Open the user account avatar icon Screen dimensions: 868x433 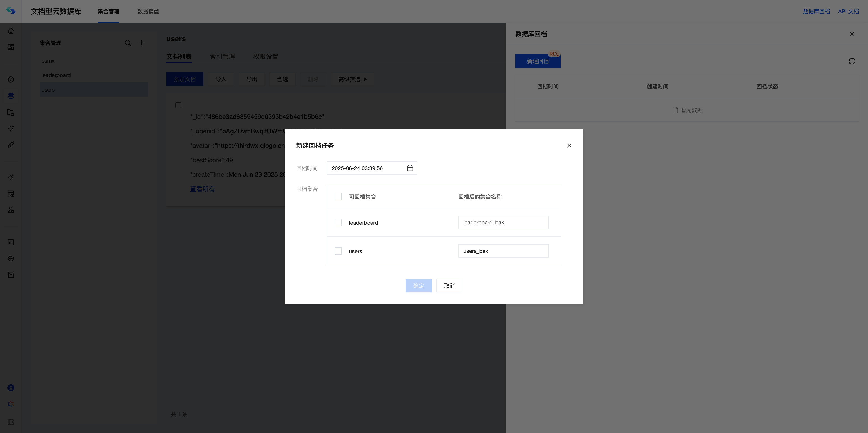point(11,388)
